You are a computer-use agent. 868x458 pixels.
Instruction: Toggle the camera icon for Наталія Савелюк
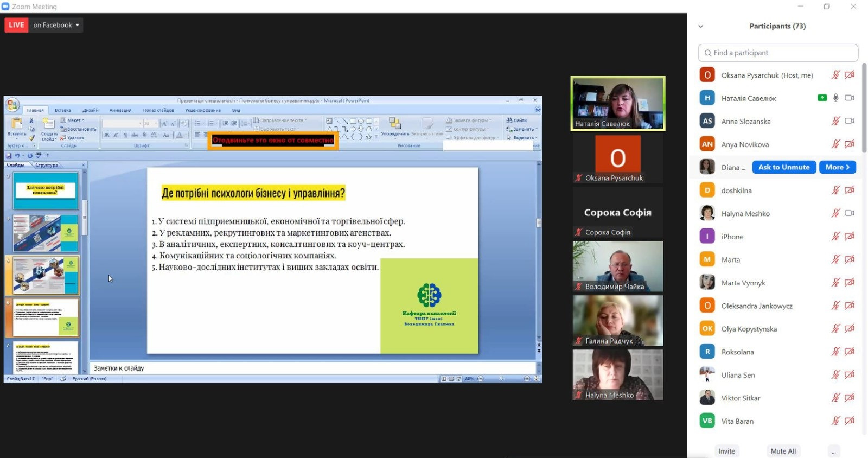pos(850,98)
